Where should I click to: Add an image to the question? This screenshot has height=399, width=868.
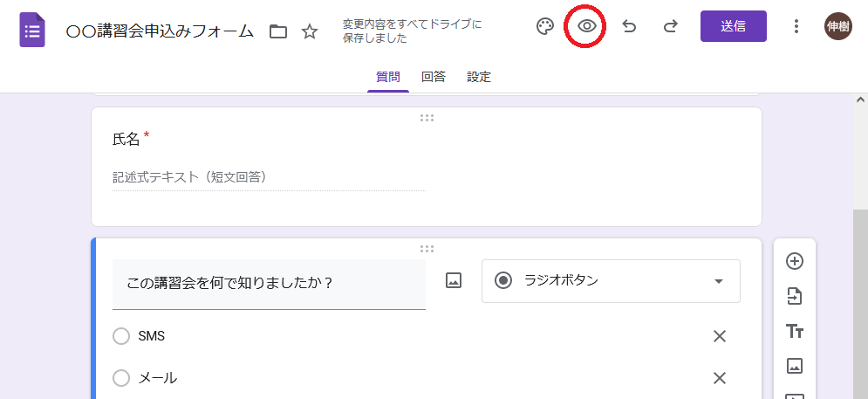pyautogui.click(x=454, y=281)
